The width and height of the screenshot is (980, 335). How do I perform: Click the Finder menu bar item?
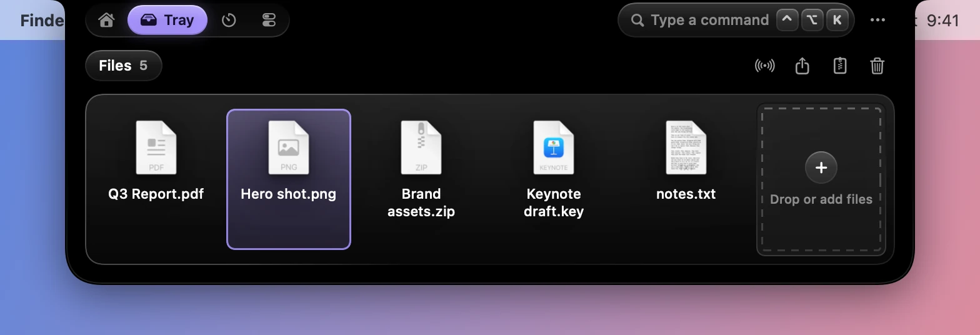tap(42, 20)
